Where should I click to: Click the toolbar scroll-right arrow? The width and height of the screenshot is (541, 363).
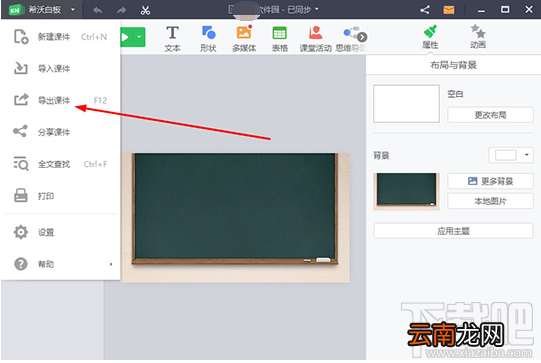[x=362, y=37]
